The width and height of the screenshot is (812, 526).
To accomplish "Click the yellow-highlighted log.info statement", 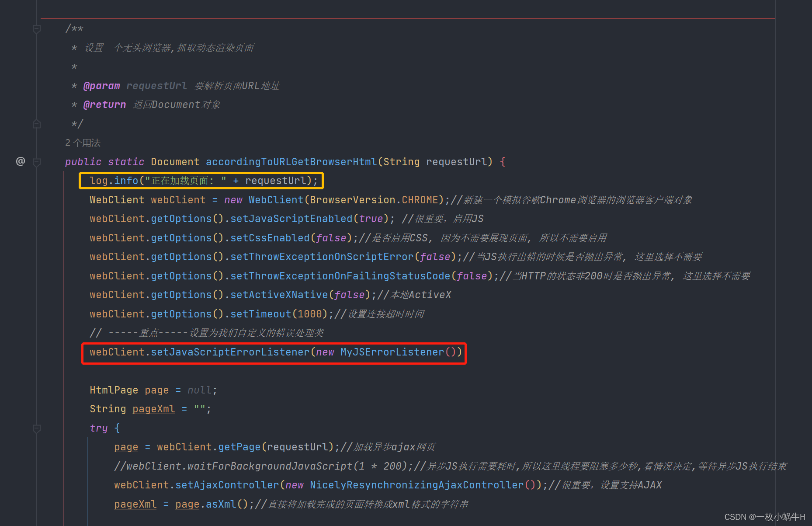I will [201, 180].
